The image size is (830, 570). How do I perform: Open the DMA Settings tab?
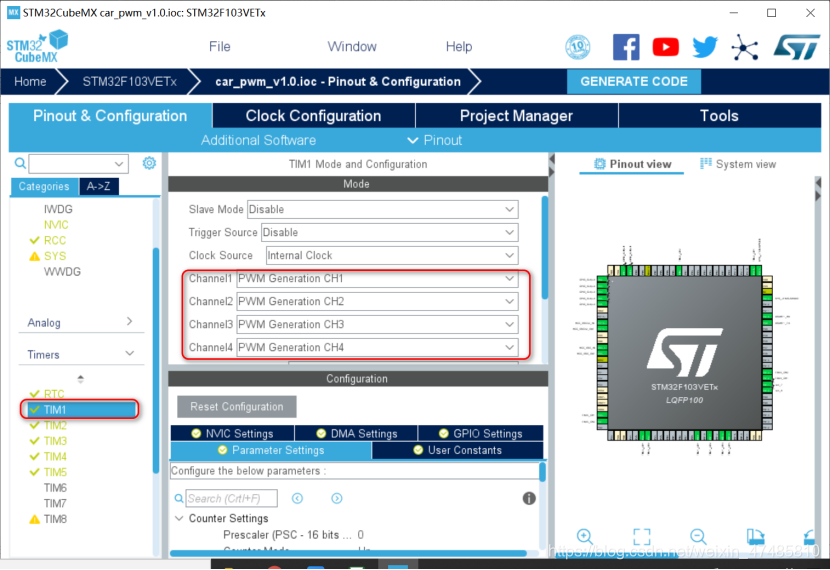[x=356, y=433]
